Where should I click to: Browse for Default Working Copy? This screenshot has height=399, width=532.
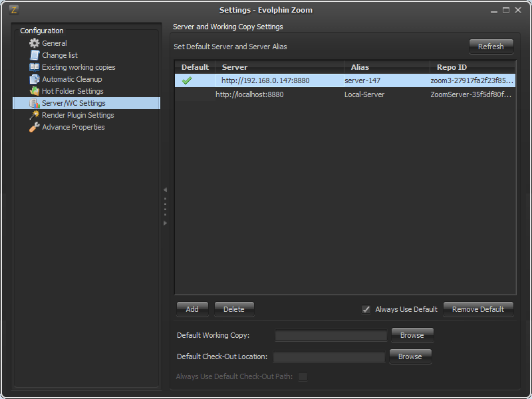pyautogui.click(x=412, y=335)
